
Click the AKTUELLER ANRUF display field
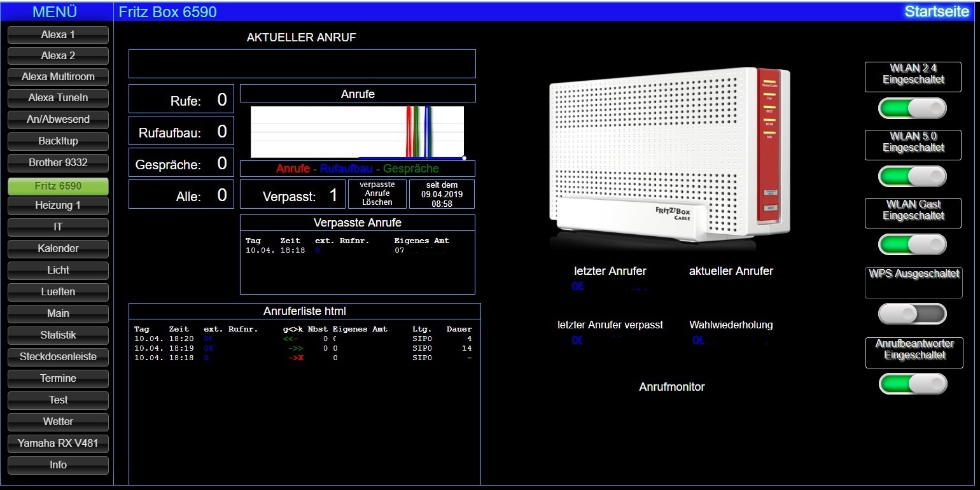point(302,64)
